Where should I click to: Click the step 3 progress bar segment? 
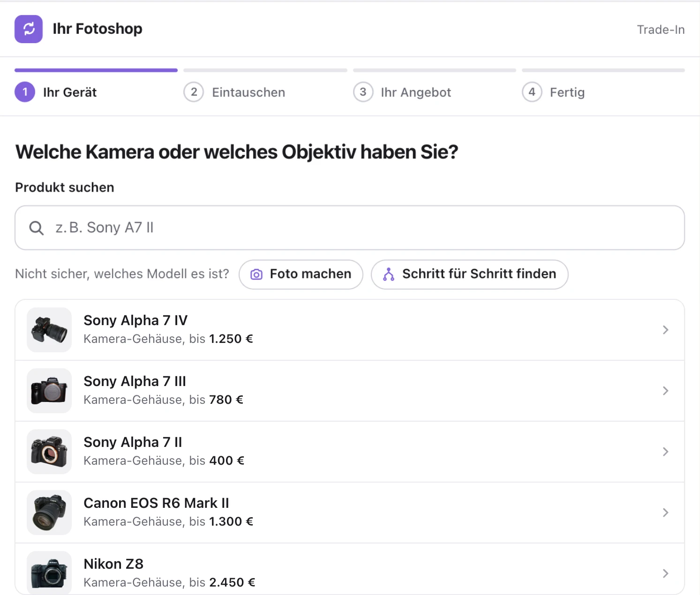tap(435, 70)
